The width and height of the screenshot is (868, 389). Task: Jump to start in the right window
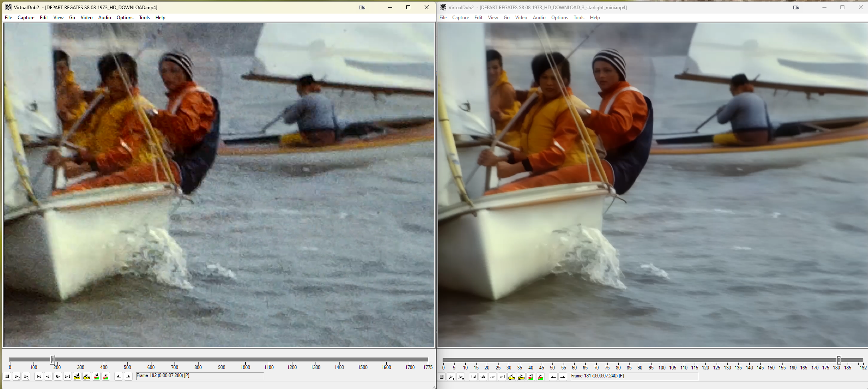coord(473,377)
